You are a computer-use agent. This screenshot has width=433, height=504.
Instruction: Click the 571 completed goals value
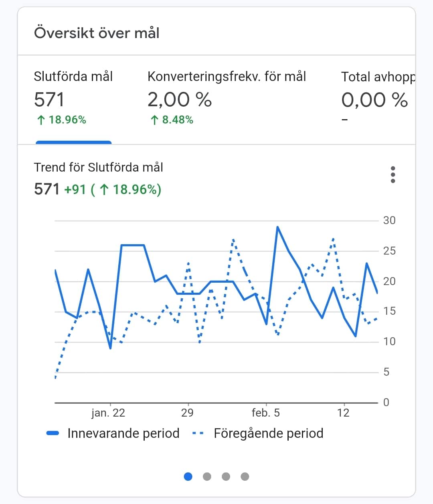coord(49,99)
